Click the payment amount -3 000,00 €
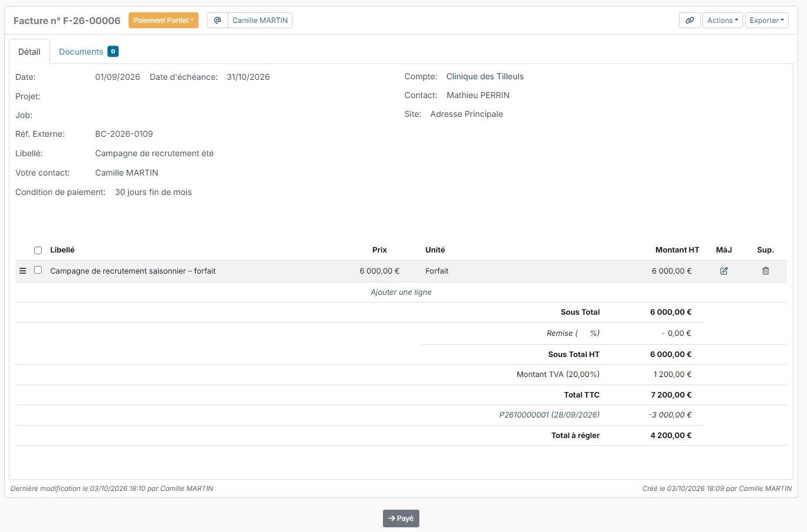The width and height of the screenshot is (807, 532). tap(670, 415)
